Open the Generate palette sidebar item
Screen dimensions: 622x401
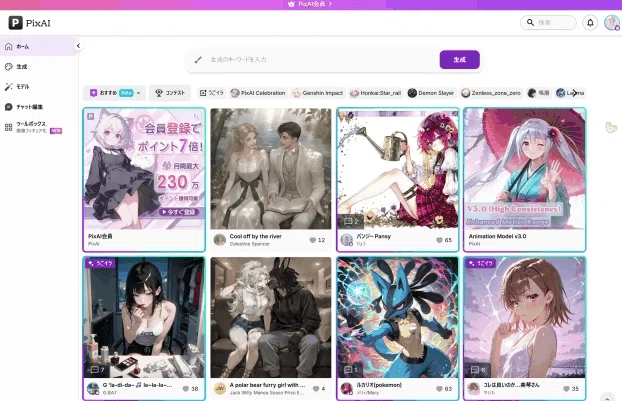pos(38,67)
